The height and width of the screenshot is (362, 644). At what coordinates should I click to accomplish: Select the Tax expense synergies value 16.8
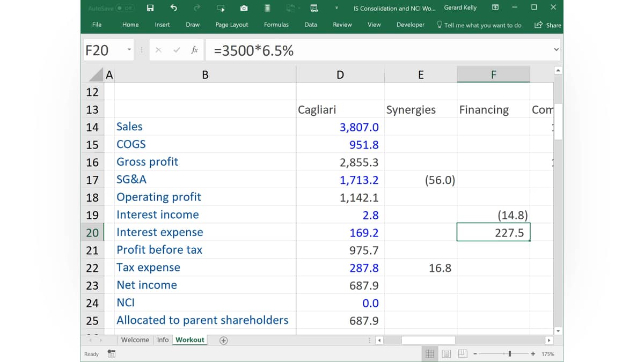point(421,268)
